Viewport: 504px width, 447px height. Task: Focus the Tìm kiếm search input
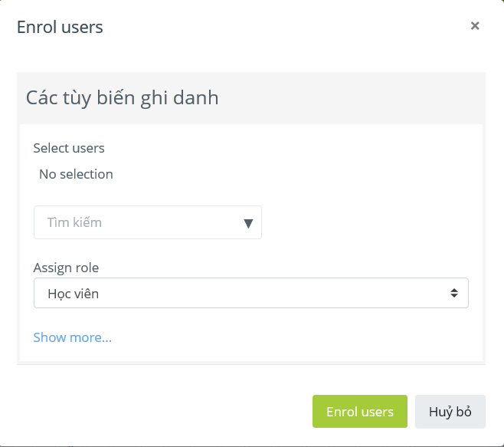(148, 222)
